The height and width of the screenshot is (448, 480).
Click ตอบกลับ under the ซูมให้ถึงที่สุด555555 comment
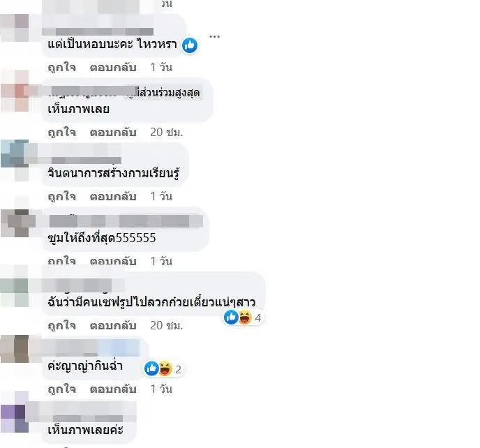[113, 261]
